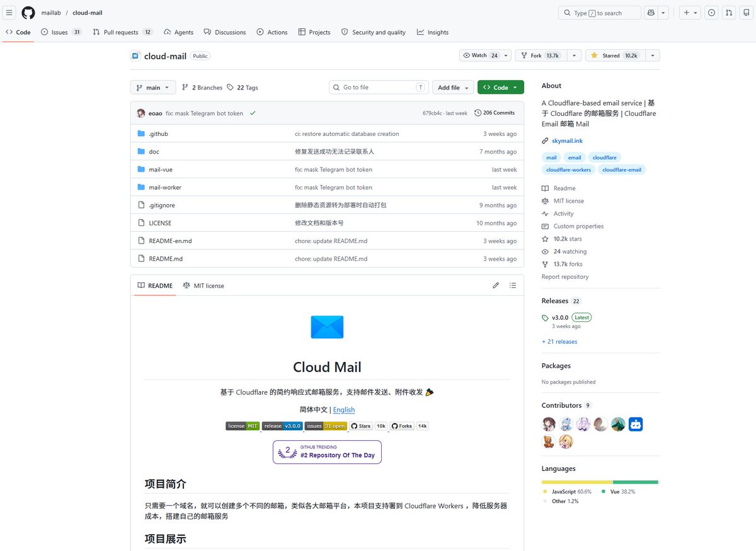Click the Go to file search field
Image resolution: width=756 pixels, height=551 pixels.
click(x=378, y=88)
